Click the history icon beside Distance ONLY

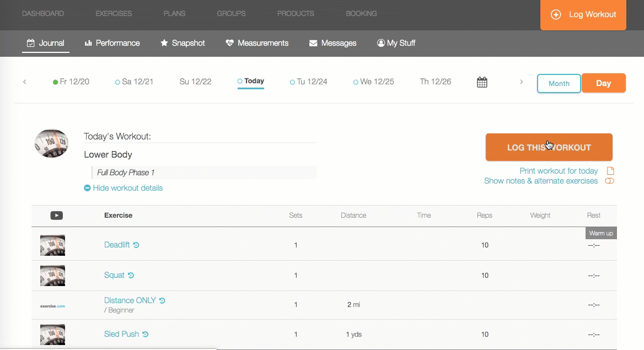(162, 301)
